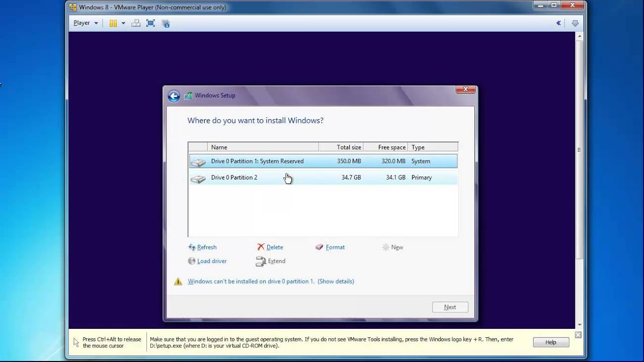Image resolution: width=644 pixels, height=362 pixels.
Task: Click the System type cell
Action: [x=421, y=161]
